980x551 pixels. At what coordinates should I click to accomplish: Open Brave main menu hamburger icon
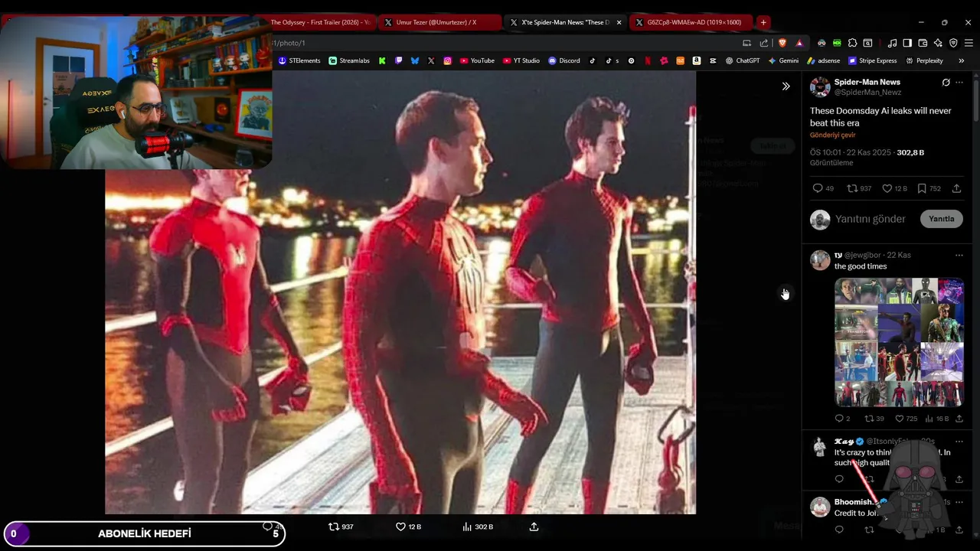click(x=969, y=43)
